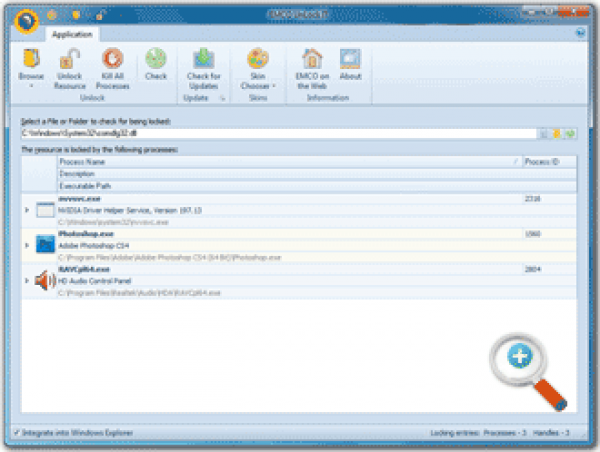
Task: Select the Photoshop.exe process name
Action: [86, 234]
